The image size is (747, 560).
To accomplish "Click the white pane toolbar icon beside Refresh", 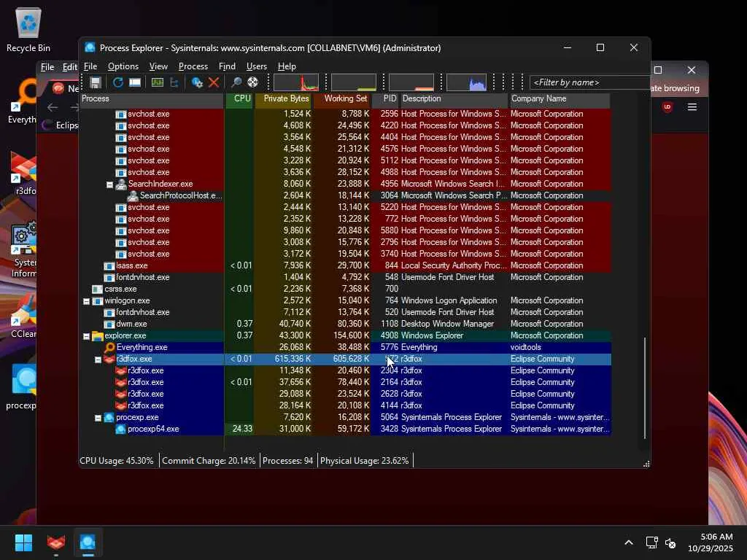I will pyautogui.click(x=135, y=82).
